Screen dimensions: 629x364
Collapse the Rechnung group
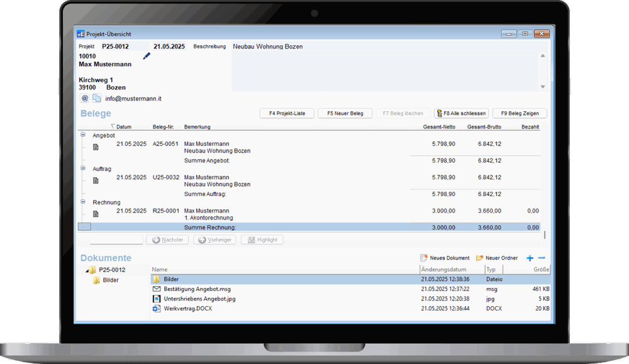(83, 202)
